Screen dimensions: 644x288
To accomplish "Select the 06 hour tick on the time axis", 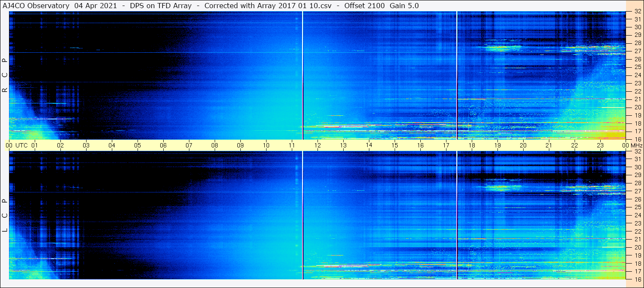I will 163,145.
